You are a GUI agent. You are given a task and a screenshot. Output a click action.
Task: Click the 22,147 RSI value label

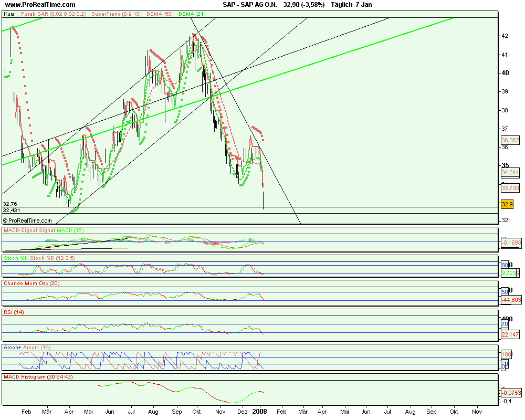[x=511, y=334]
